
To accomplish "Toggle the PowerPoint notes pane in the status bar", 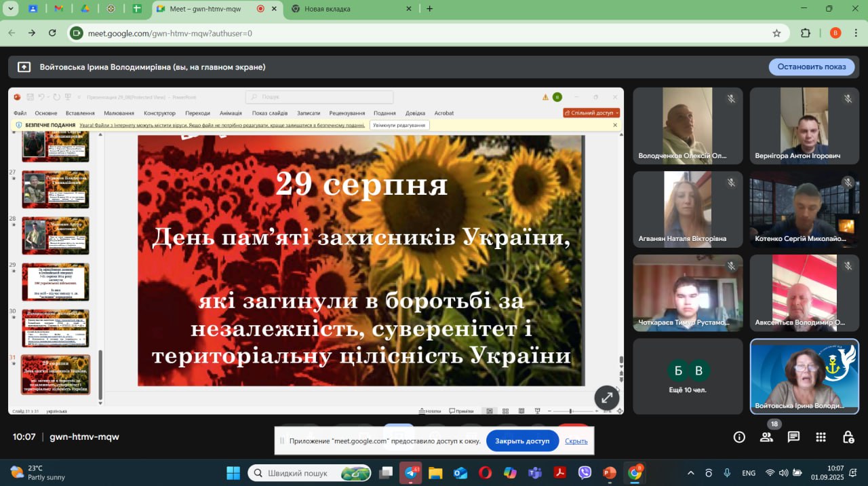I will pos(430,411).
